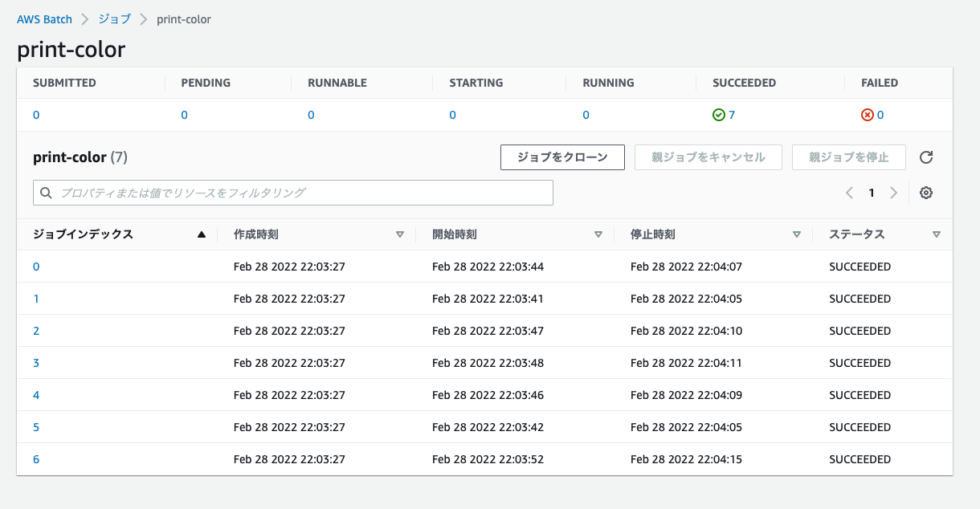The image size is (980, 509).
Task: Click SUCCEEDED status in row 3
Action: pos(860,363)
